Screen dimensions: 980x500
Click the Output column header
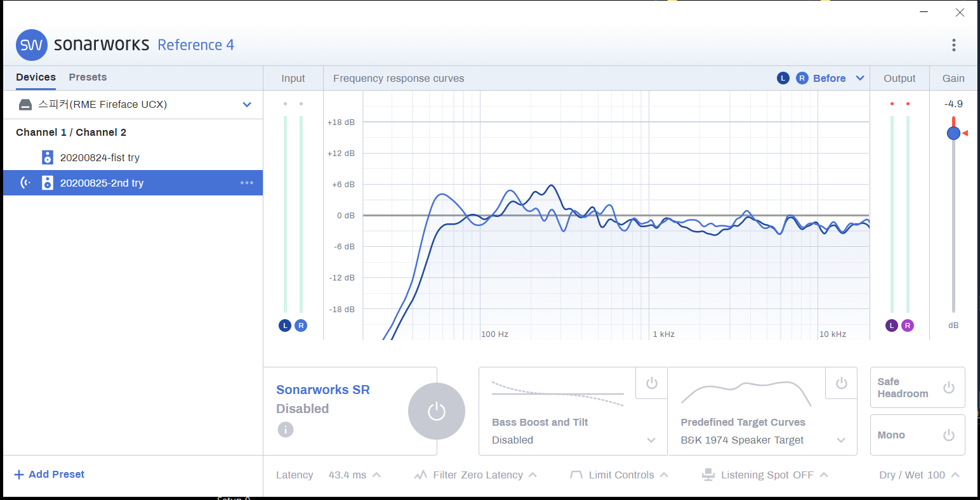pyautogui.click(x=899, y=79)
